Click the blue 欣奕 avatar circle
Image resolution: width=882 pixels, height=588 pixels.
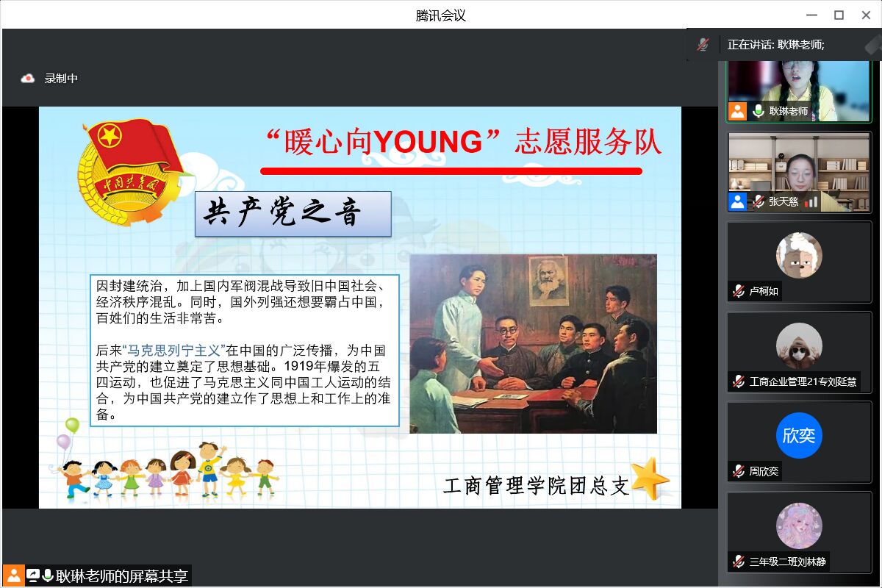click(799, 435)
